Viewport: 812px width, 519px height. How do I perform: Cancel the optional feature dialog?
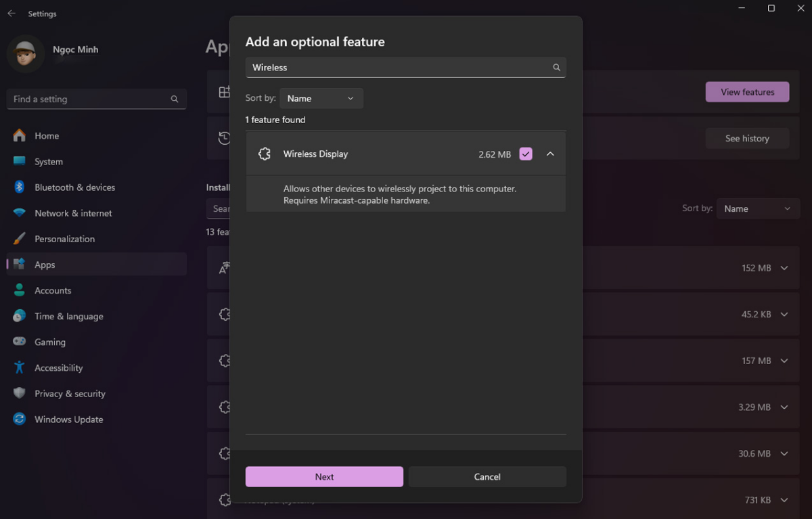coord(487,477)
